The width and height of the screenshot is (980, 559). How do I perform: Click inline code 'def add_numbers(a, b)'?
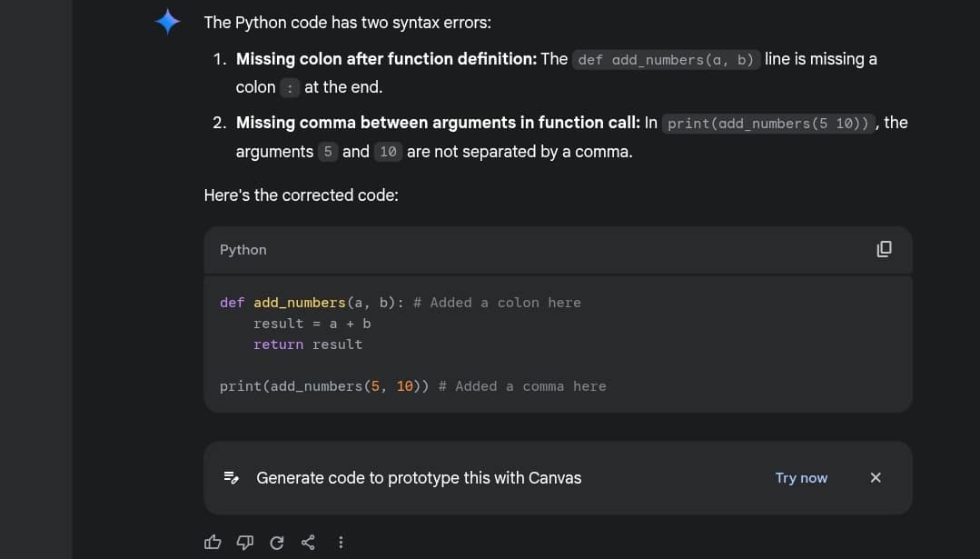(x=667, y=59)
